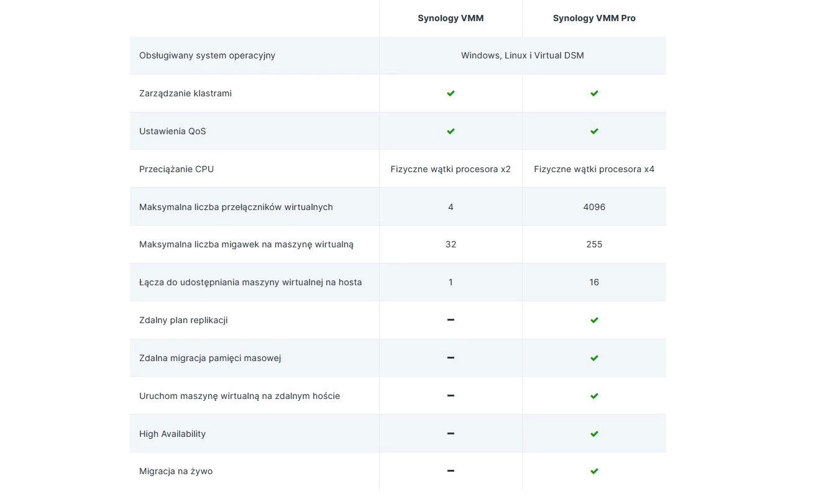Click checkmark for Uruchom maszynę wirtualną na zdalnym hoście

(x=594, y=396)
